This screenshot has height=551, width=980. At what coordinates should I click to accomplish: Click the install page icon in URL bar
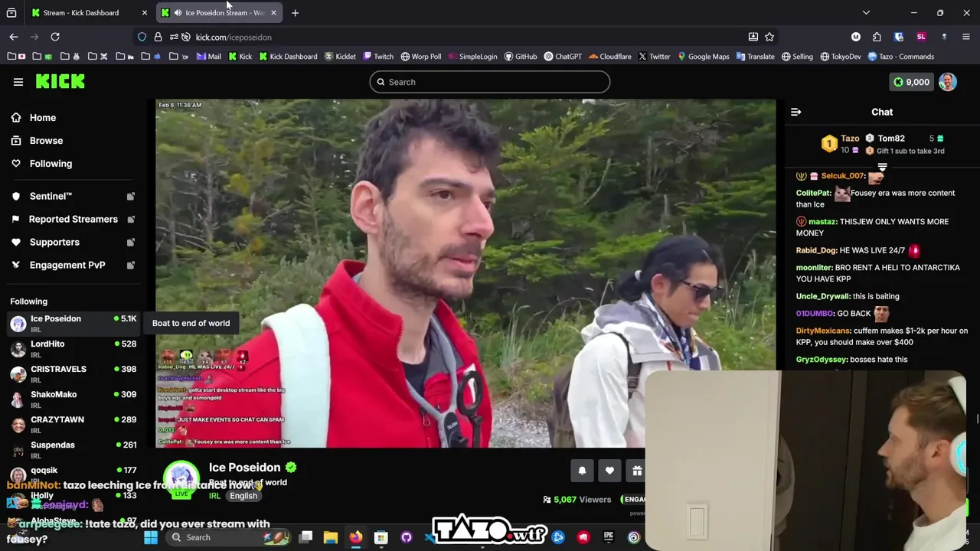[x=753, y=37]
